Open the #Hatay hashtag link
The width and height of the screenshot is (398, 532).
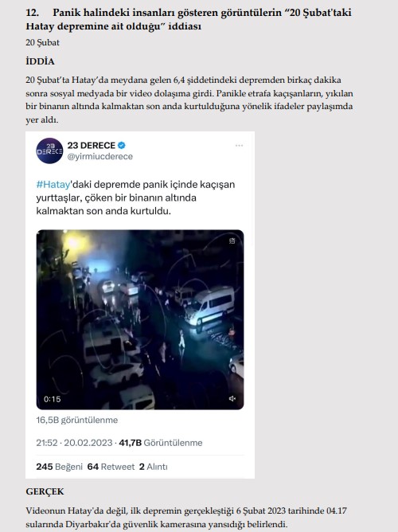pos(53,185)
